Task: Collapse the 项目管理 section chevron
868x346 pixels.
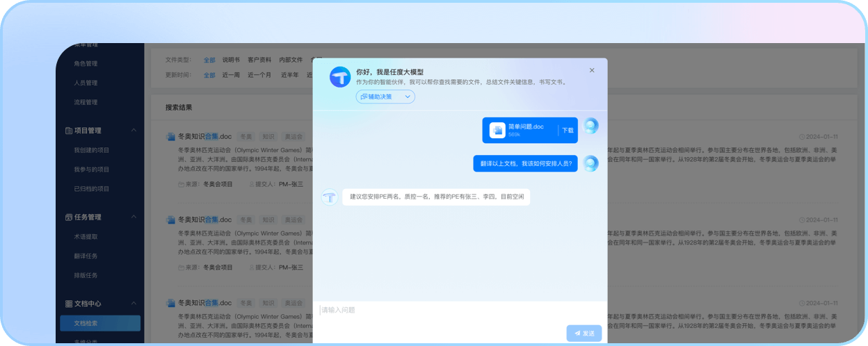Action: 134,131
